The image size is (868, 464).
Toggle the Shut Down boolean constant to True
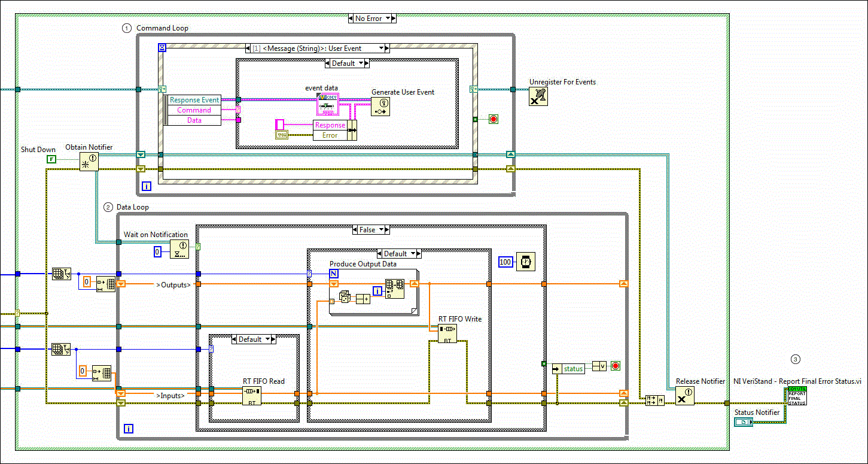[x=52, y=158]
